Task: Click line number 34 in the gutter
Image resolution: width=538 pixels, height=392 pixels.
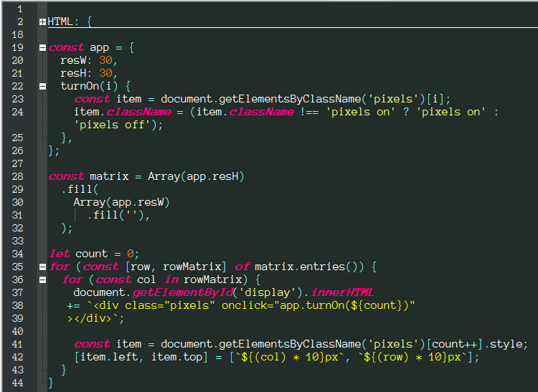Action: (x=17, y=254)
